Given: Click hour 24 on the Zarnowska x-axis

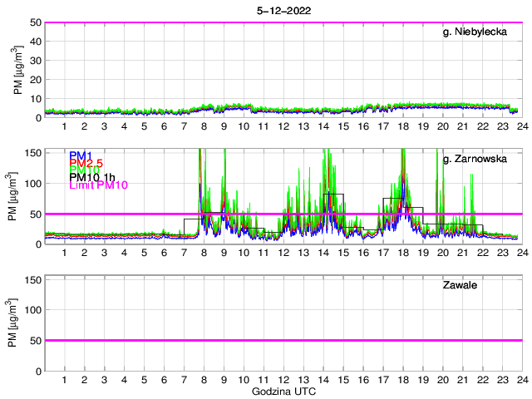Looking at the screenshot, I should (521, 254).
